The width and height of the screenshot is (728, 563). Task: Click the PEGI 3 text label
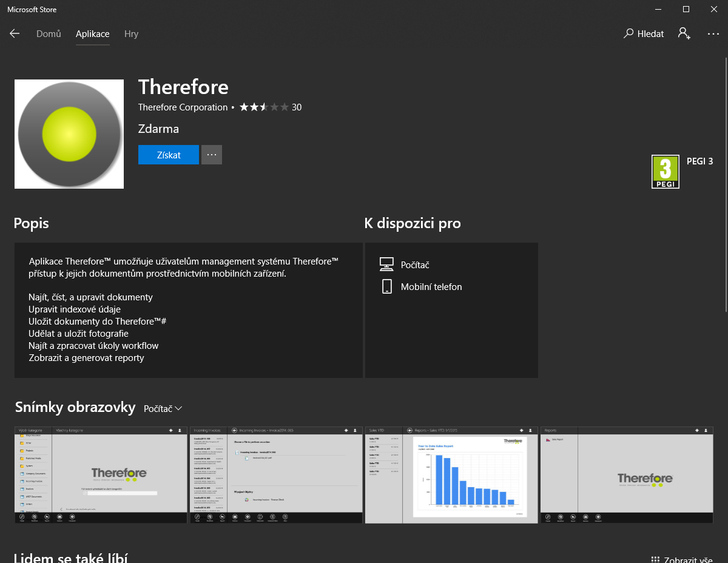(x=699, y=161)
